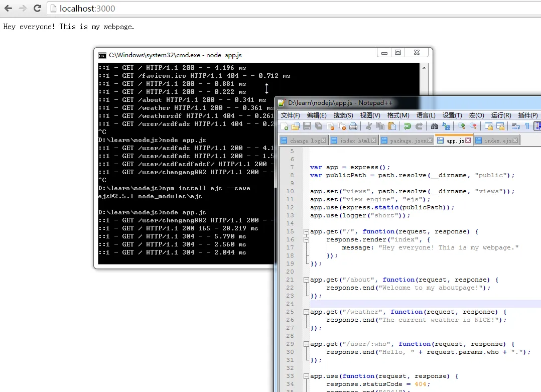Click the Zoom in magnifier icon
The width and height of the screenshot is (541, 392).
[x=461, y=126]
